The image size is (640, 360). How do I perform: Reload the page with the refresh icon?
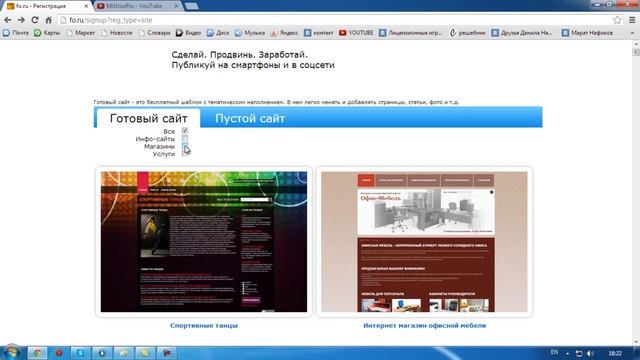[x=35, y=20]
